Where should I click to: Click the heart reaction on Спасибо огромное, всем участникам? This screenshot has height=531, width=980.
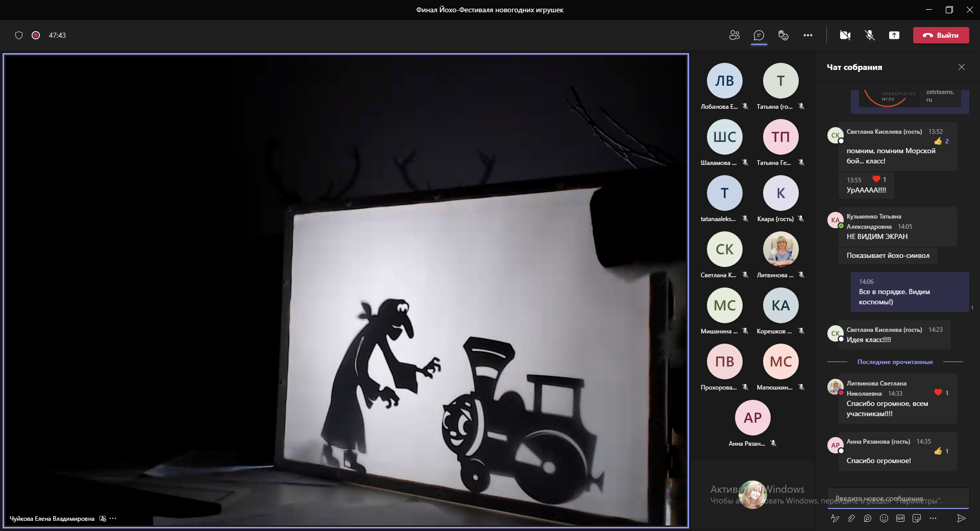click(x=938, y=393)
